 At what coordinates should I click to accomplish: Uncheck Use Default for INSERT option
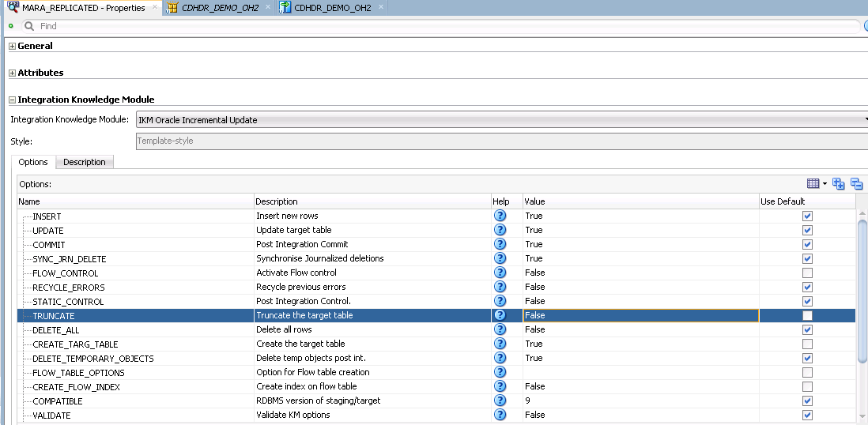click(x=807, y=216)
